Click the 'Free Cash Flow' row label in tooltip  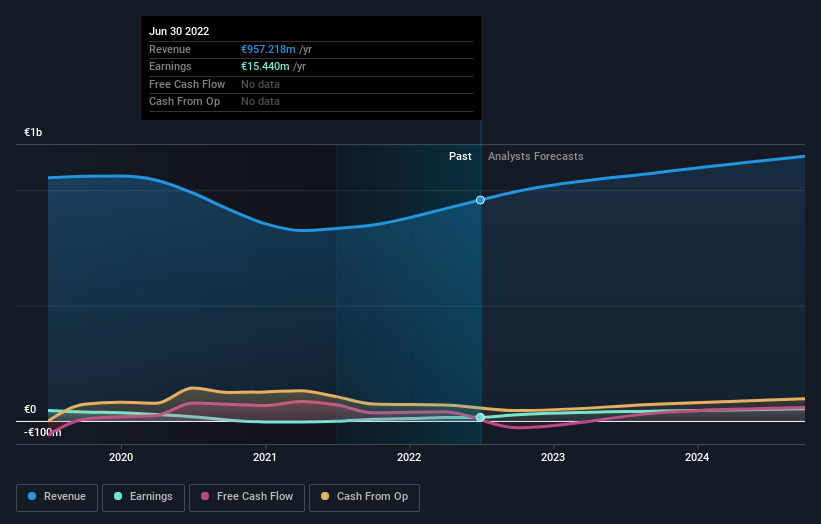click(187, 84)
